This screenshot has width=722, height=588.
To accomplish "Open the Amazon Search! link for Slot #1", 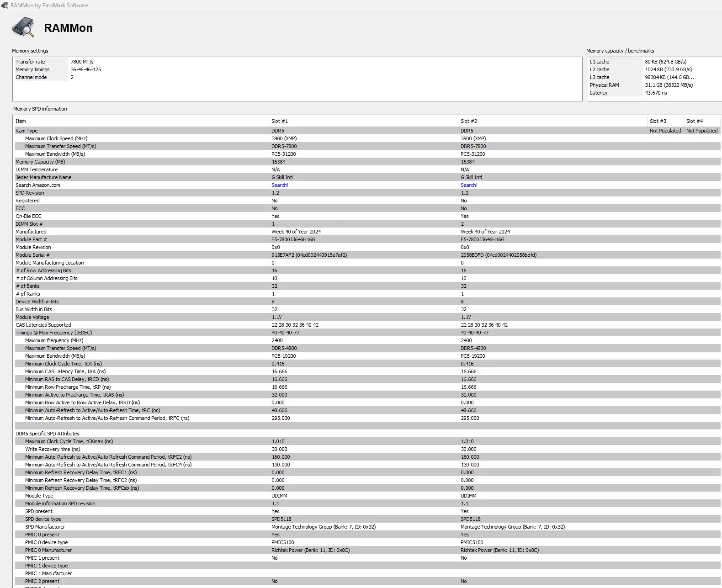I will [280, 185].
